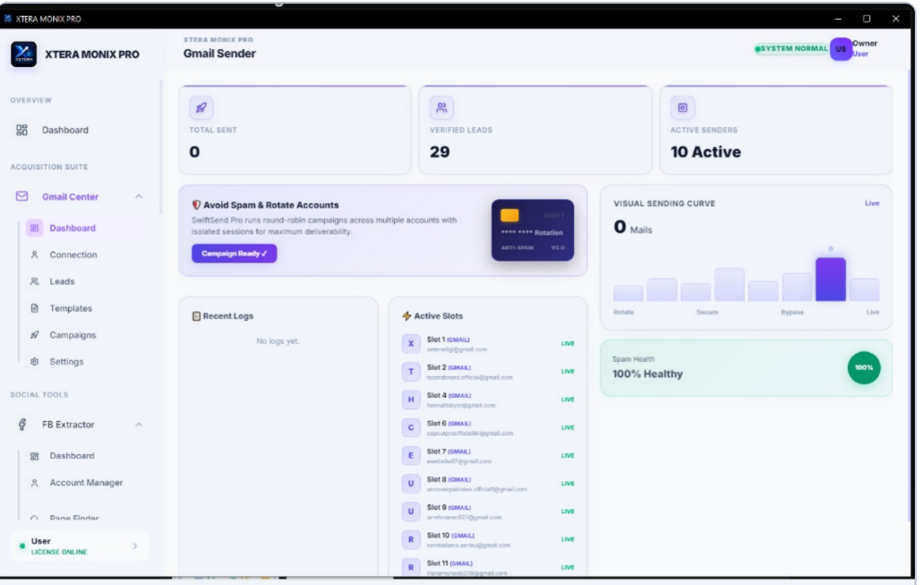924x585 pixels.
Task: Open the Connection menu item
Action: 73,254
